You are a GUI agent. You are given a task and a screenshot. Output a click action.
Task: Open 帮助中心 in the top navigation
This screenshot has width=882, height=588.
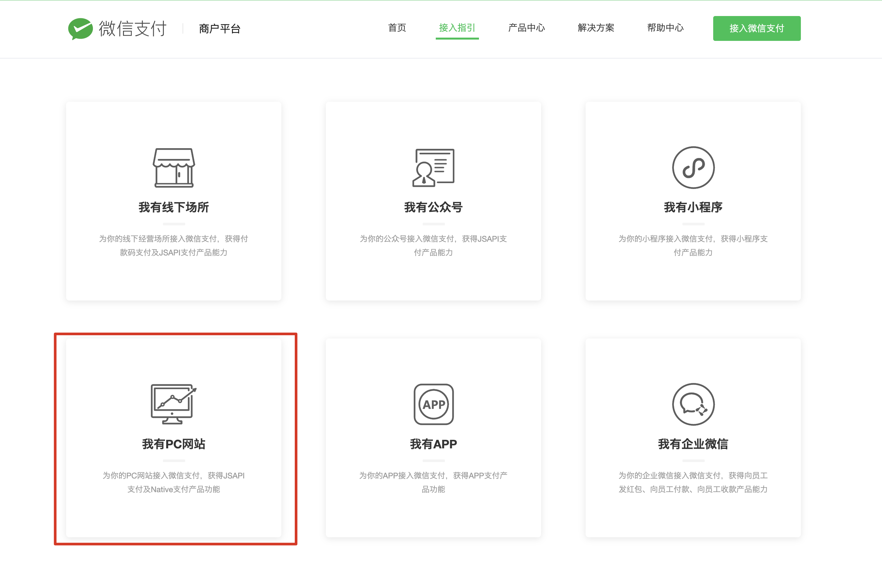point(665,28)
